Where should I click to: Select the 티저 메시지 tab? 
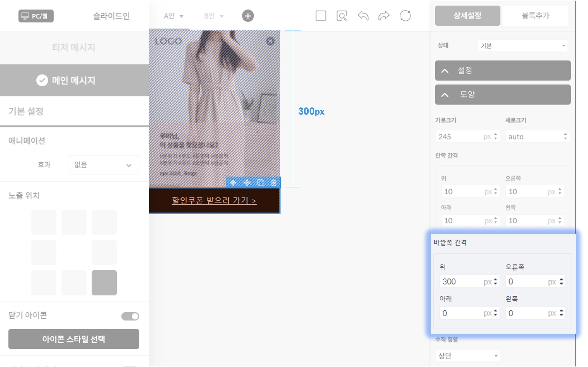click(74, 48)
